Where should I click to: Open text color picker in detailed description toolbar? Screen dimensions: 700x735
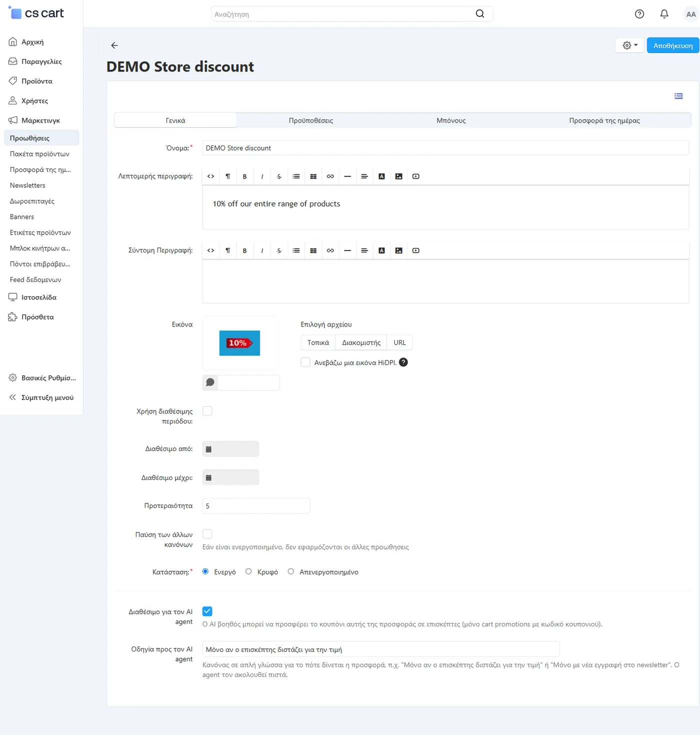[x=381, y=176]
